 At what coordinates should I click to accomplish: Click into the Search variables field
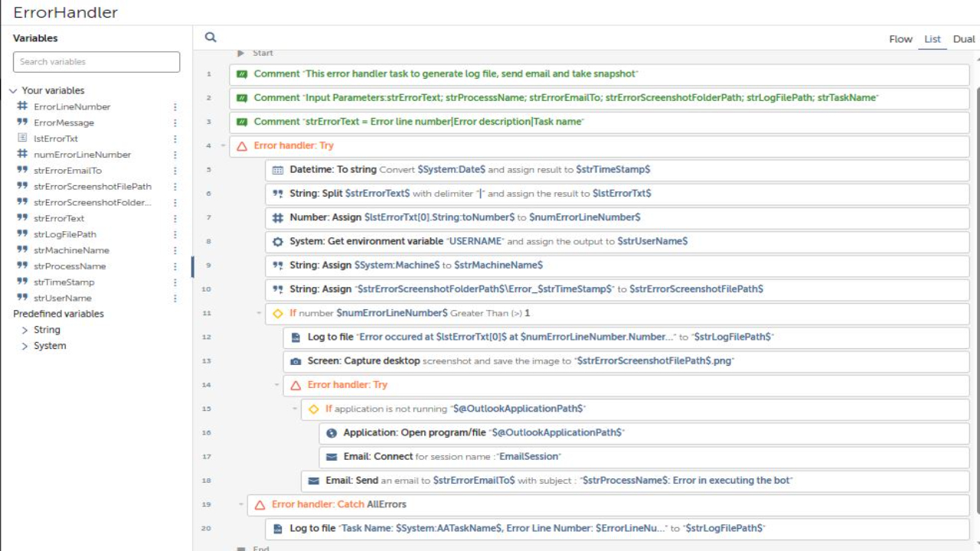click(96, 62)
